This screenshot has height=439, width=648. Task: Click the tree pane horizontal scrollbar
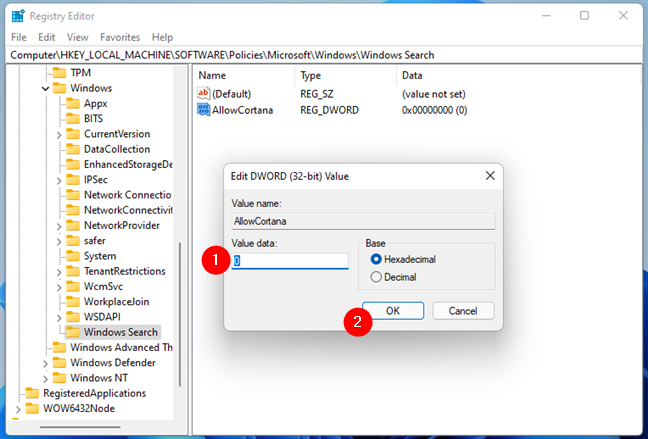click(x=80, y=427)
